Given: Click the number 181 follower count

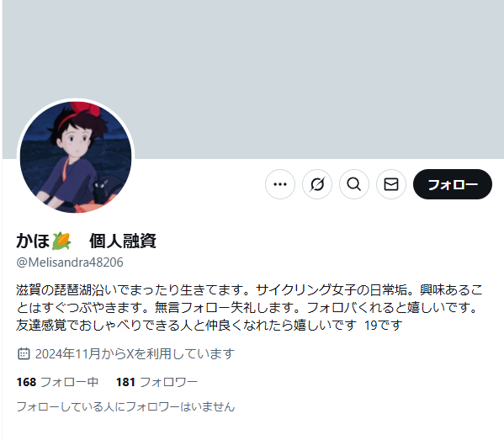Looking at the screenshot, I should point(125,382).
